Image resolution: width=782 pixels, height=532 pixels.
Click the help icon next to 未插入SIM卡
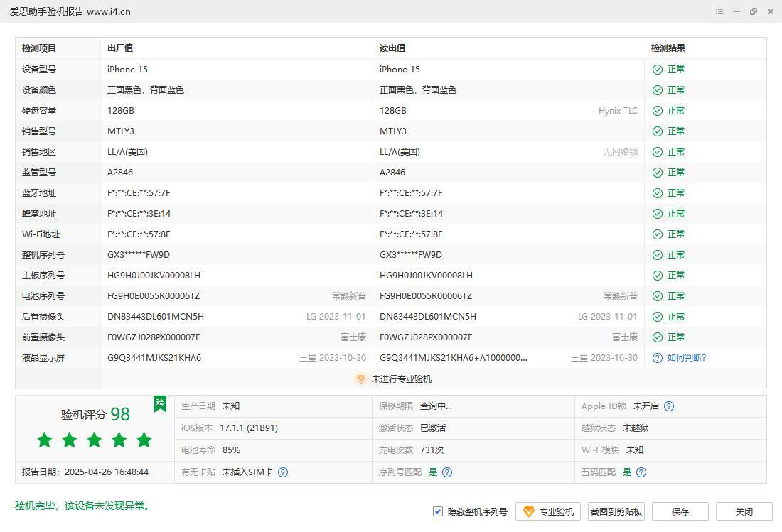[283, 472]
